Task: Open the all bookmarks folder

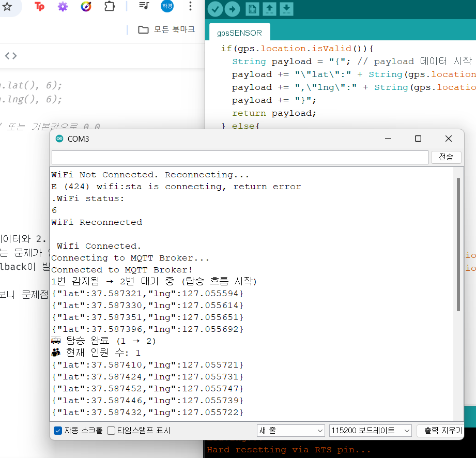Action: [166, 29]
